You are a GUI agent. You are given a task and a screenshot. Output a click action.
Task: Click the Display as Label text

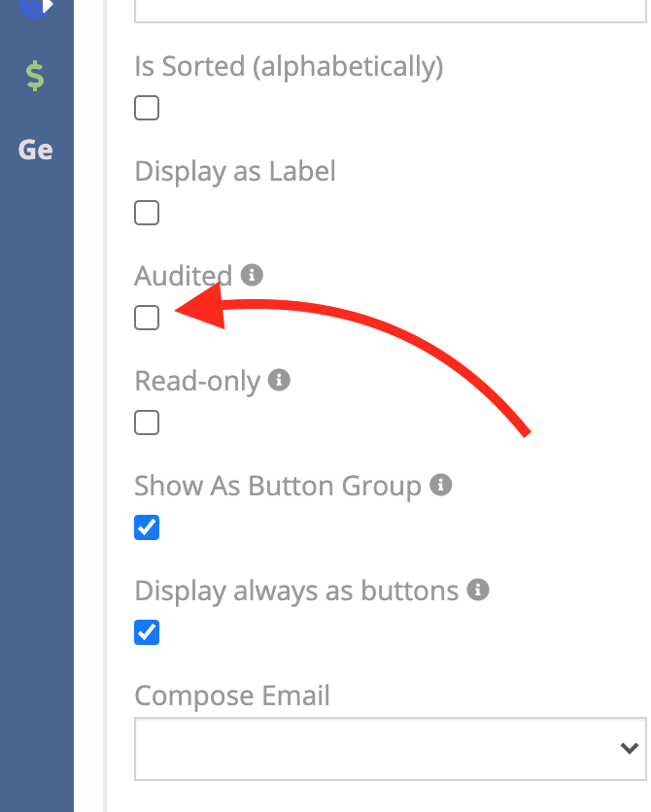click(x=235, y=171)
